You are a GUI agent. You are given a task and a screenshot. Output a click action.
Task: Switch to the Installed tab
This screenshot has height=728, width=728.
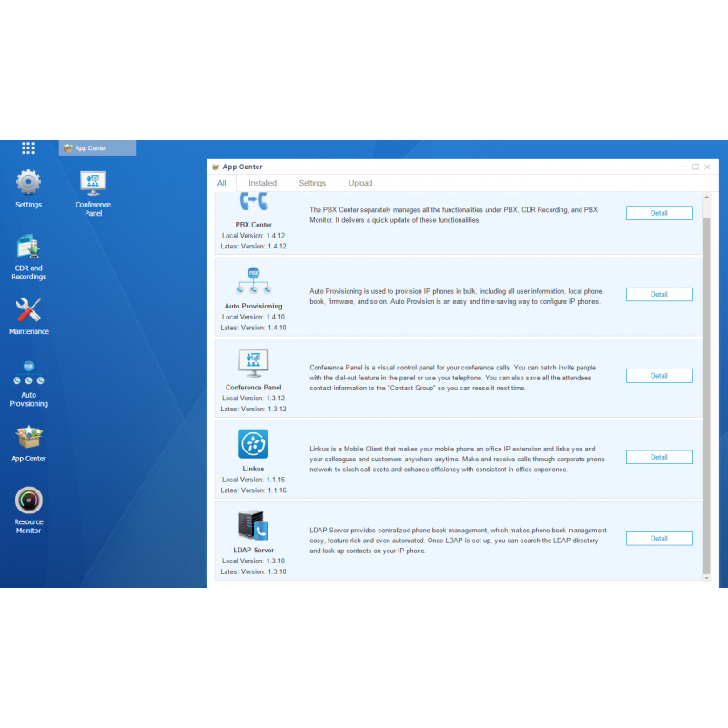pos(262,183)
